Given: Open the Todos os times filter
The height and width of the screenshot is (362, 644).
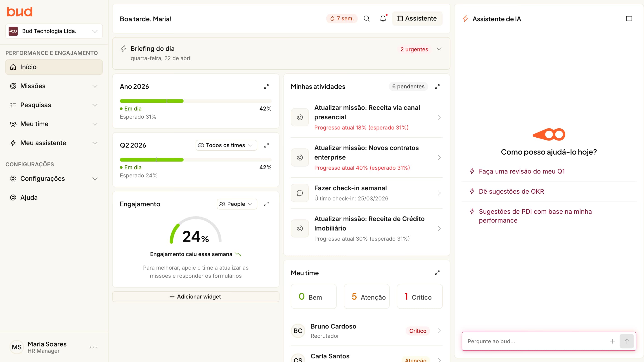Looking at the screenshot, I should [x=225, y=145].
